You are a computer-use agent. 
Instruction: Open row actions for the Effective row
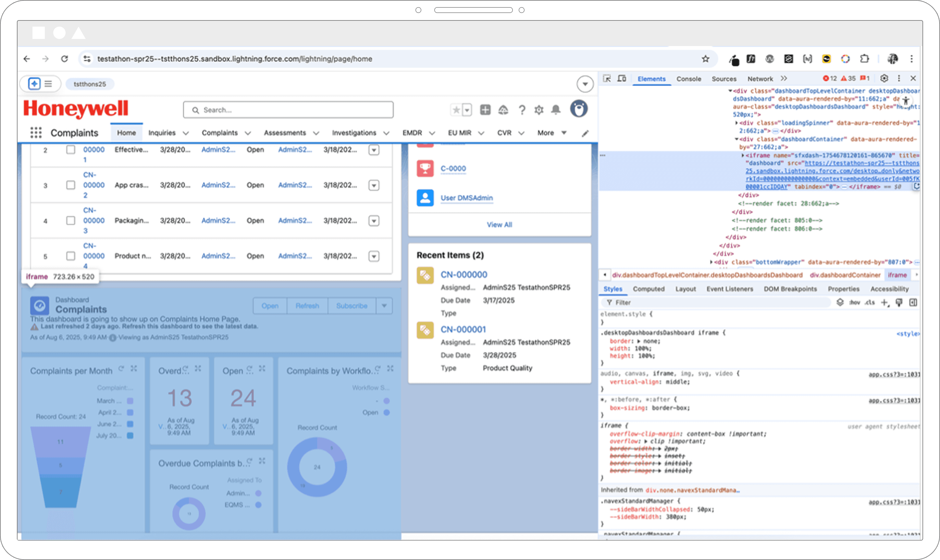374,150
